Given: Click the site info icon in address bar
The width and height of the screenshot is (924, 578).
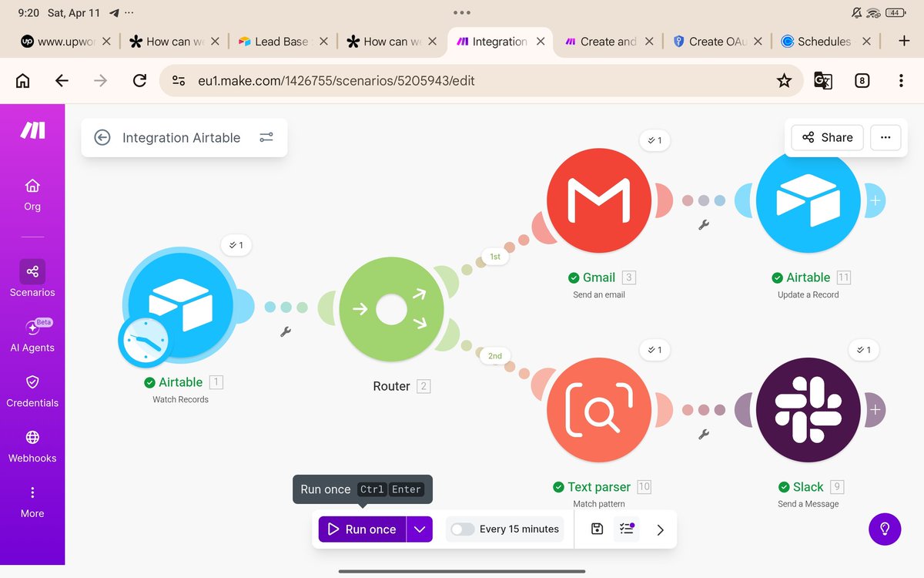Looking at the screenshot, I should tap(179, 80).
